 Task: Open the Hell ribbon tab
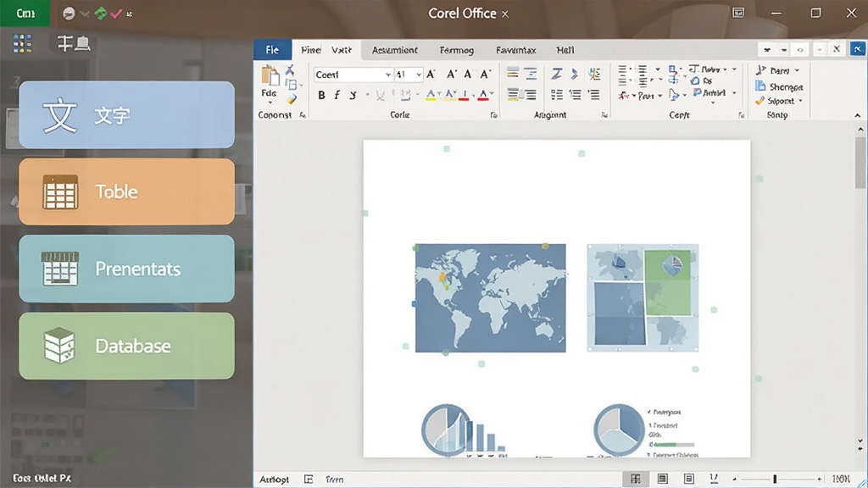[x=565, y=50]
